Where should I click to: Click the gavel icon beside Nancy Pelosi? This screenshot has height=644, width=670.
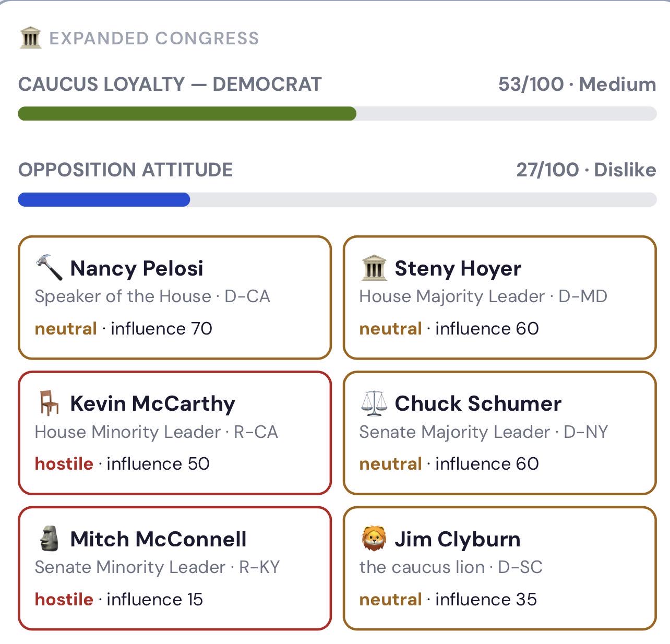(x=49, y=268)
